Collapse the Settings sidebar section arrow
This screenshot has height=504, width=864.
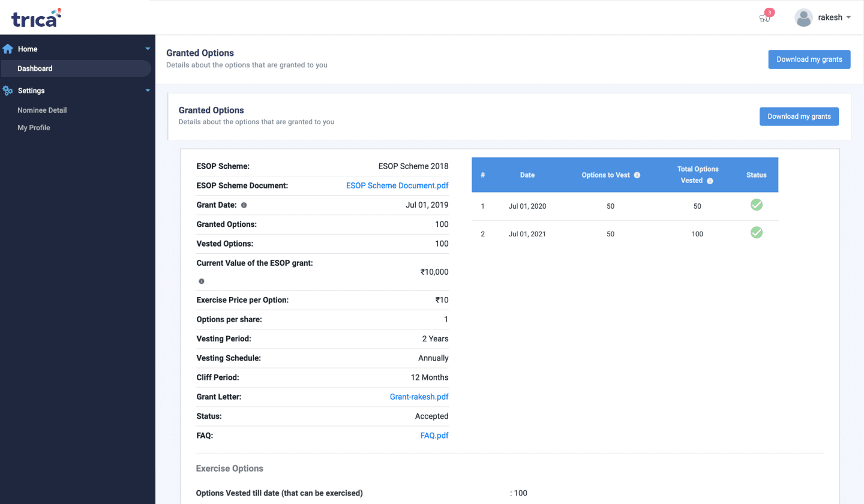point(148,91)
